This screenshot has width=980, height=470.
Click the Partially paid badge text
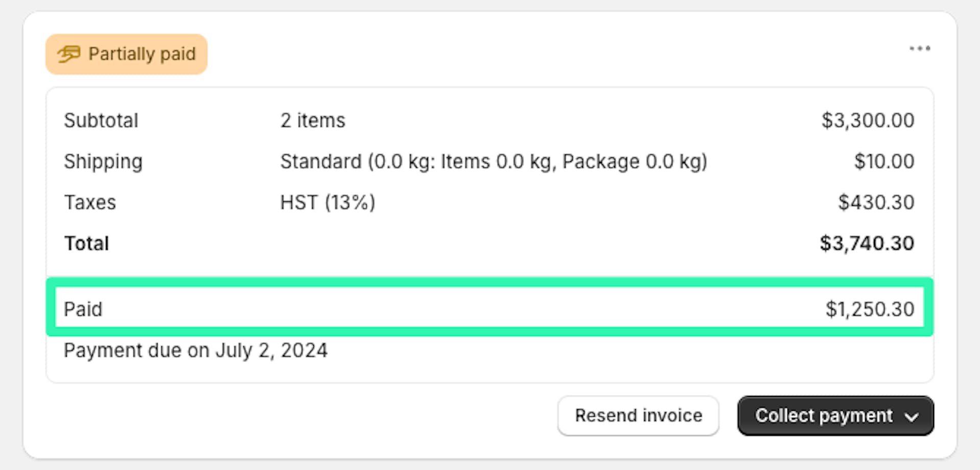tap(142, 54)
